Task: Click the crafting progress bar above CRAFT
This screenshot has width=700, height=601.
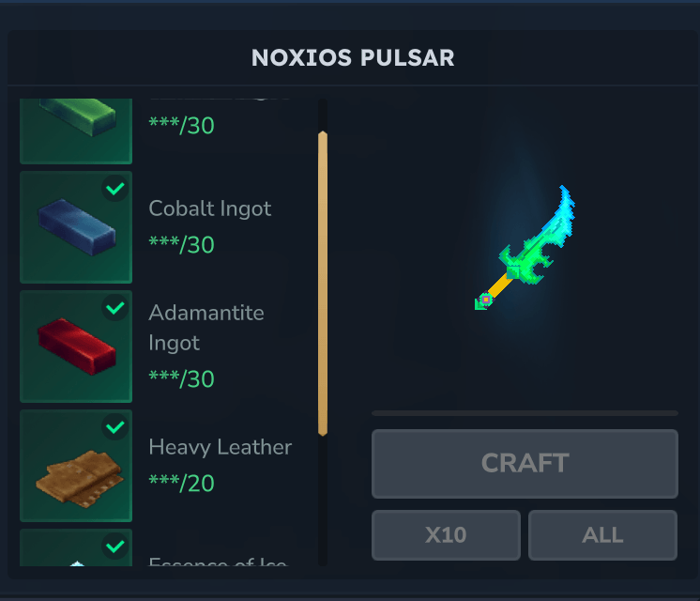Action: tap(525, 413)
